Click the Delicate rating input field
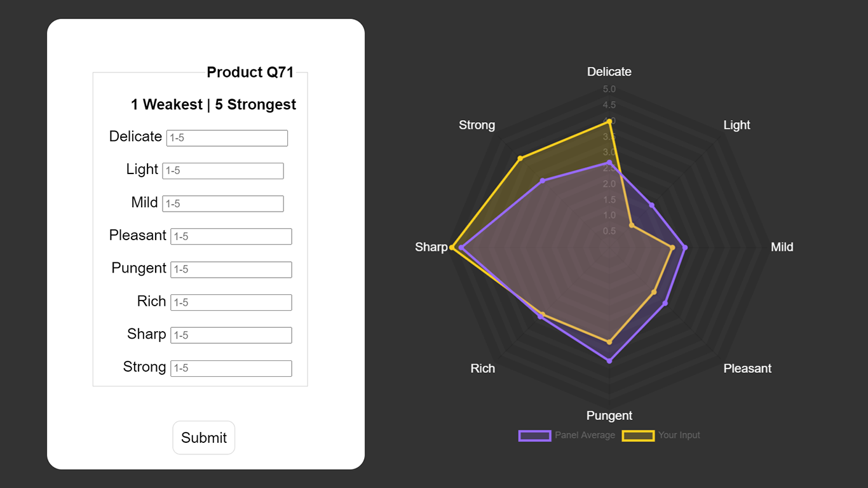The image size is (868, 488). tap(227, 138)
